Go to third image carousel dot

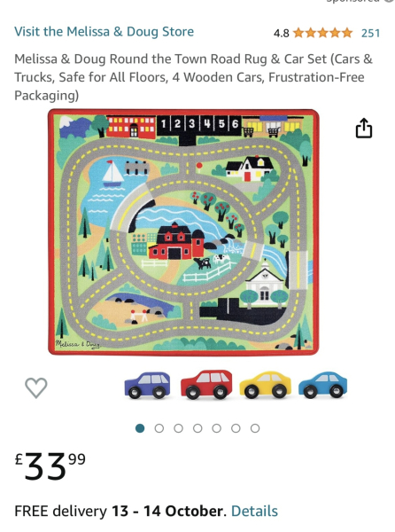[179, 428]
